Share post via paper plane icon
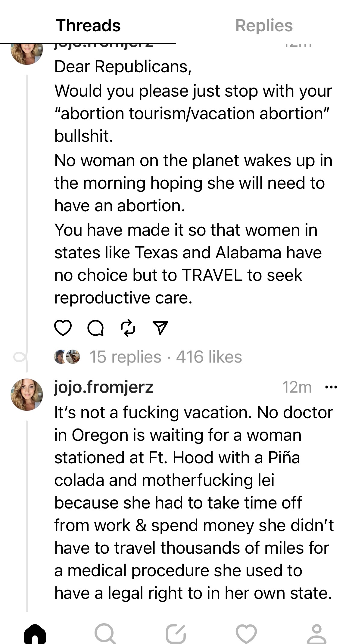352x644 pixels. point(160,328)
